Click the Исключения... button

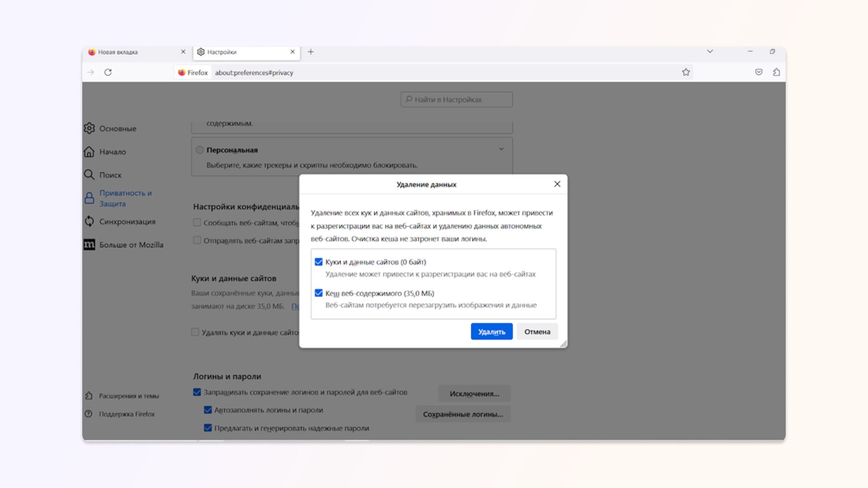(x=474, y=394)
